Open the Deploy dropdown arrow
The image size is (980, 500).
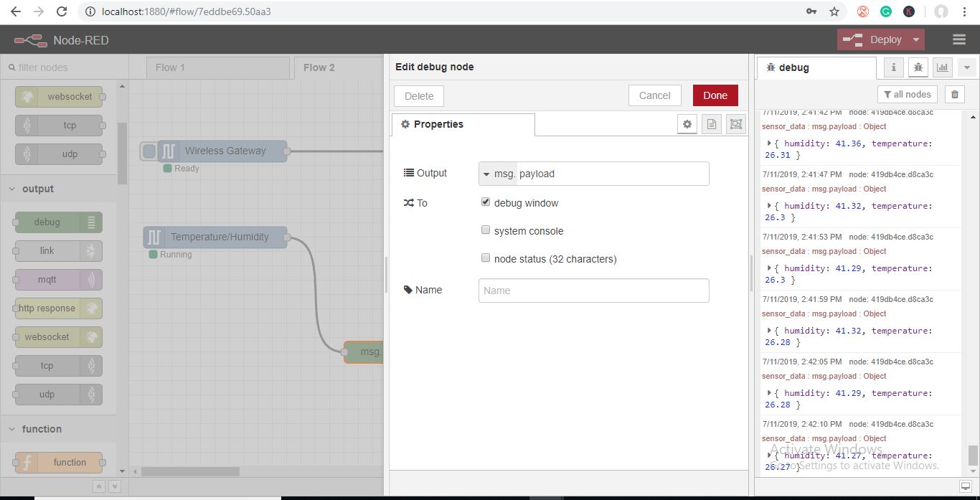tap(915, 40)
